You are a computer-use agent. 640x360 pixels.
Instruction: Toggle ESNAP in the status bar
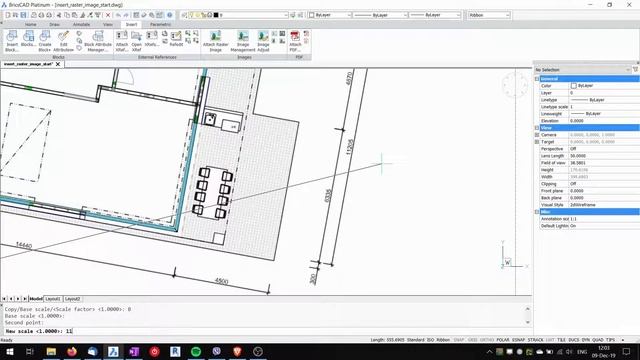(x=518, y=340)
